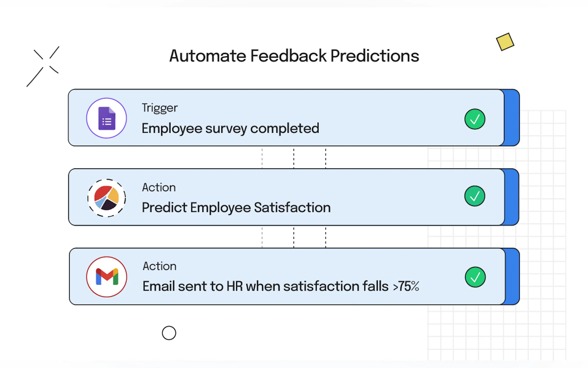Viewport: 588px width, 368px height.
Task: Click the purple Google Forms icon
Action: [106, 118]
